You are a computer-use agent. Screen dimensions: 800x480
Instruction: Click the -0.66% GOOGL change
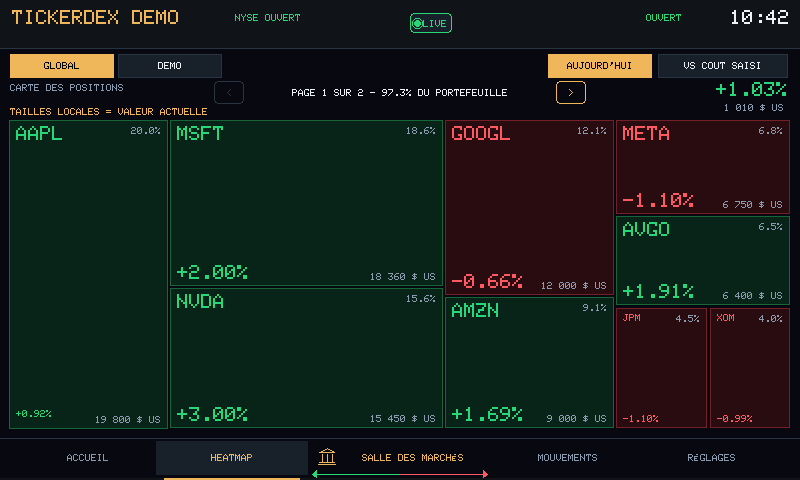[487, 281]
